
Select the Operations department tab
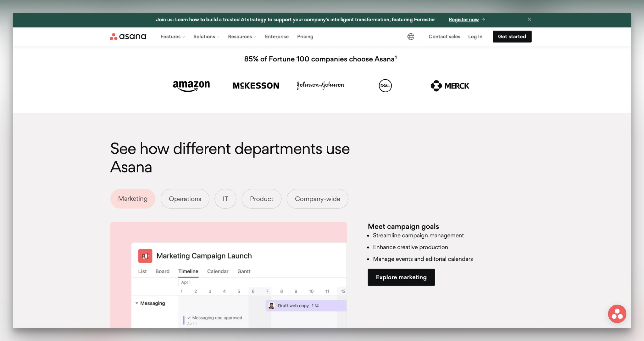tap(185, 199)
